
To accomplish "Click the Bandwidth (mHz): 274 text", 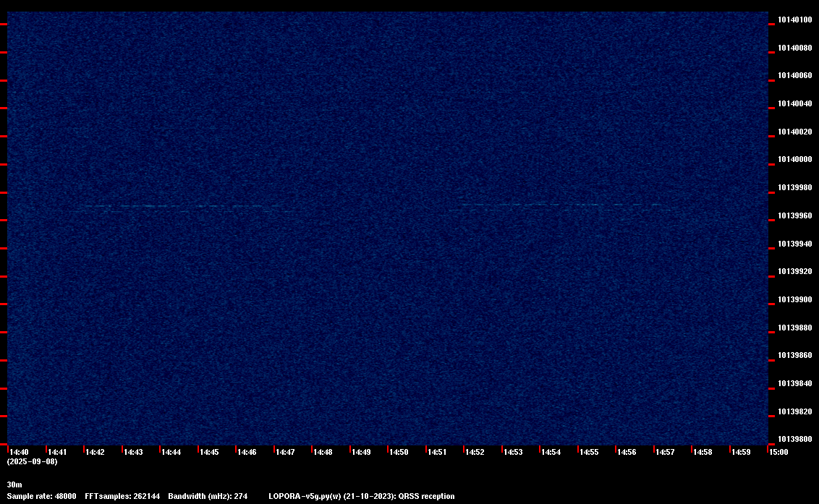I will tap(208, 496).
